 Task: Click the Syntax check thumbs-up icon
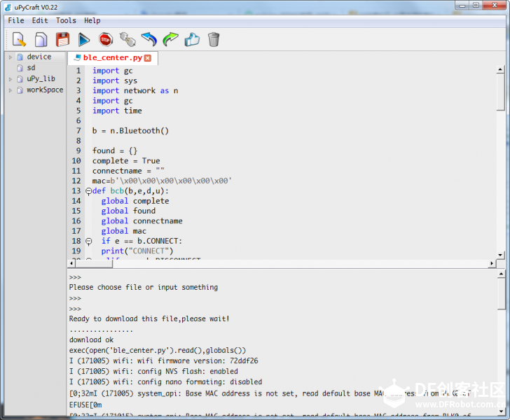tap(192, 39)
